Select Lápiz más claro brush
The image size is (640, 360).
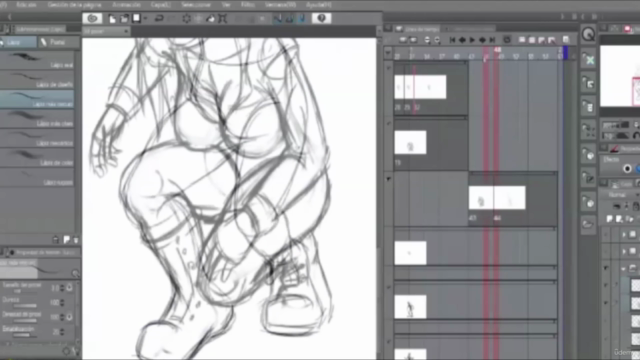(x=37, y=119)
